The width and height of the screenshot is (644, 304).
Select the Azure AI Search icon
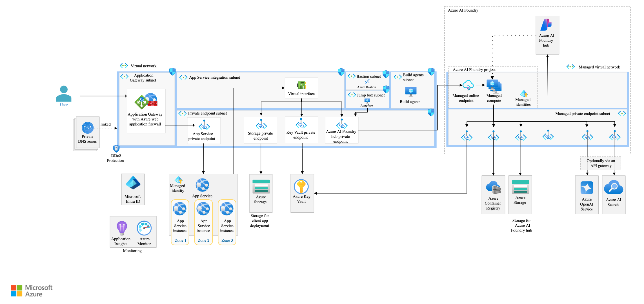click(614, 187)
